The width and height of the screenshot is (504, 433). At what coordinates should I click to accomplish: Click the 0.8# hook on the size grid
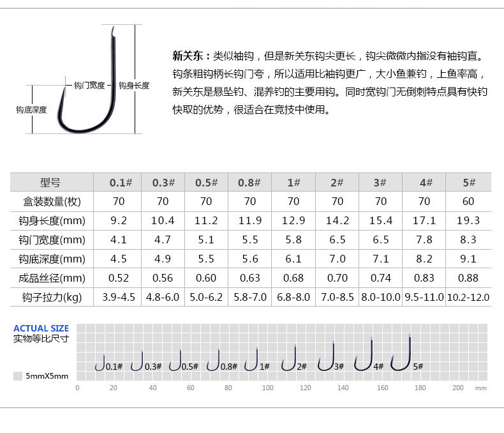click(x=213, y=360)
